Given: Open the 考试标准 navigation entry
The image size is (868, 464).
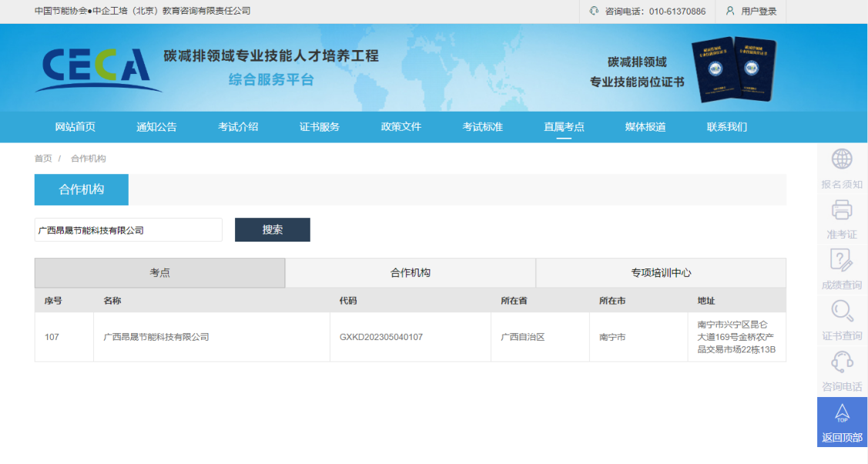Looking at the screenshot, I should [x=484, y=127].
